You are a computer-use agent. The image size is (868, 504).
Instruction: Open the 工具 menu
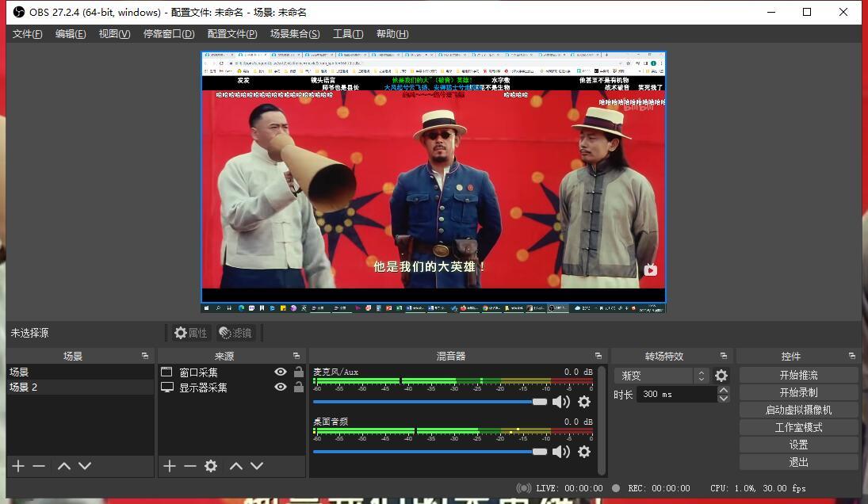coord(347,34)
